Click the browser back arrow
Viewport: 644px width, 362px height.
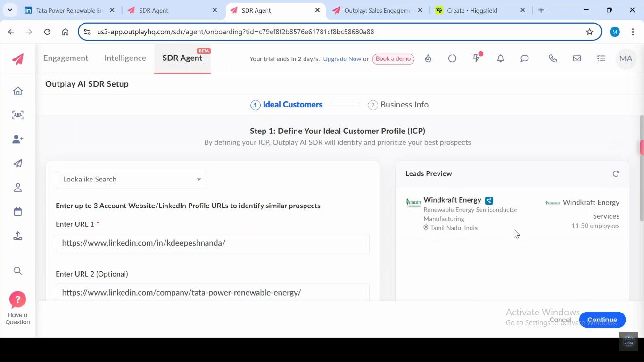(x=11, y=32)
